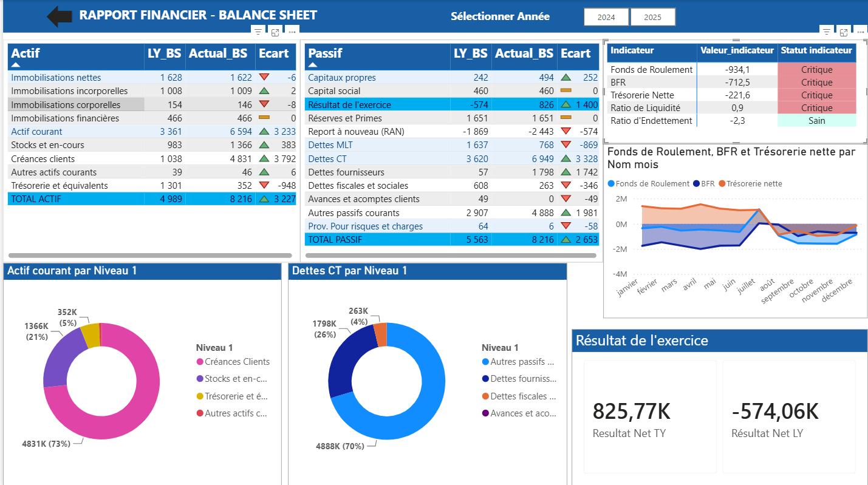This screenshot has height=485, width=868.
Task: Click the -574,06K Résultat Net LY card
Action: tap(788, 416)
